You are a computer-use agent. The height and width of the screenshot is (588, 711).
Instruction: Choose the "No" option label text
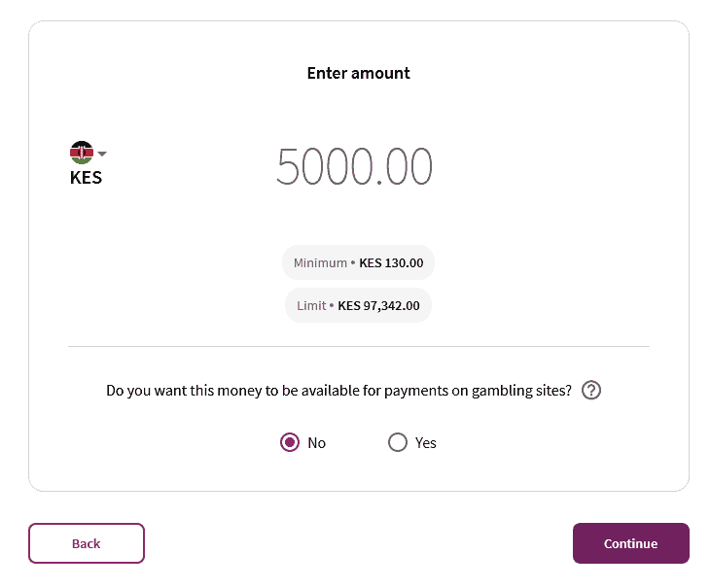pyautogui.click(x=316, y=443)
